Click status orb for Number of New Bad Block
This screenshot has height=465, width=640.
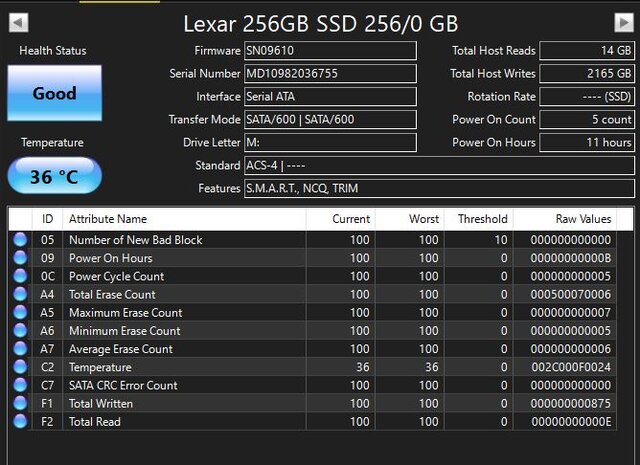click(x=20, y=240)
